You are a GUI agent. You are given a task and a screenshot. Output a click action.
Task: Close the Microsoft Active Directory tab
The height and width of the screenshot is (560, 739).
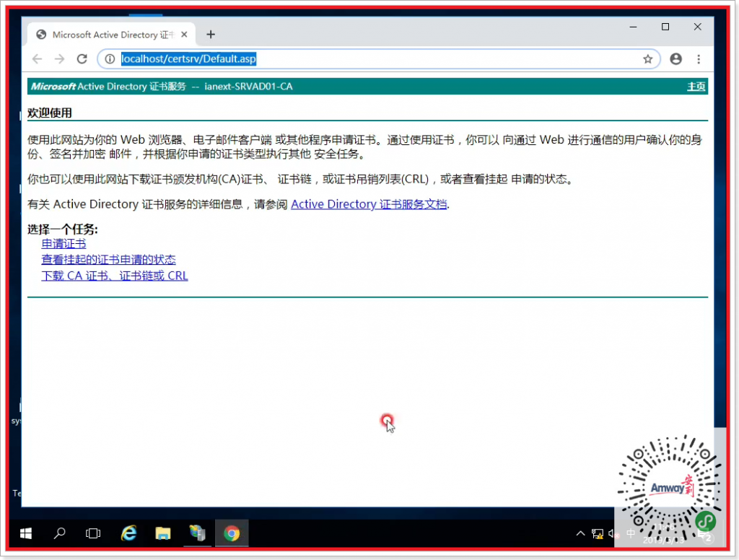click(x=185, y=35)
